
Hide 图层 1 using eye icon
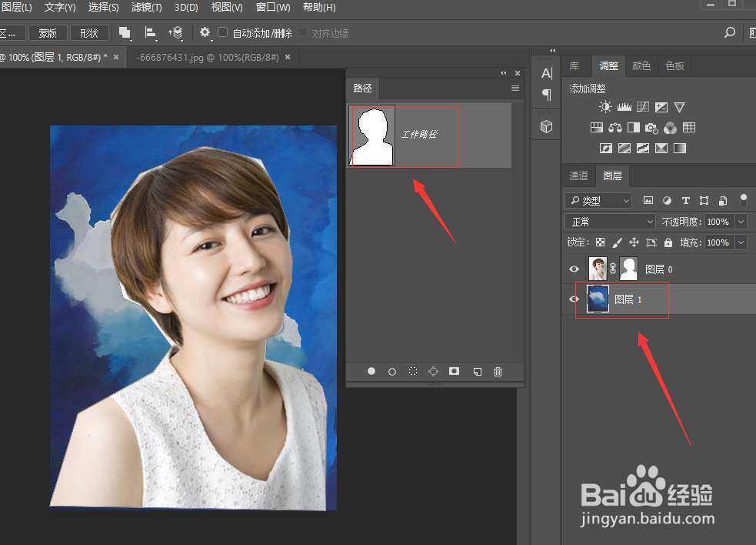(574, 299)
